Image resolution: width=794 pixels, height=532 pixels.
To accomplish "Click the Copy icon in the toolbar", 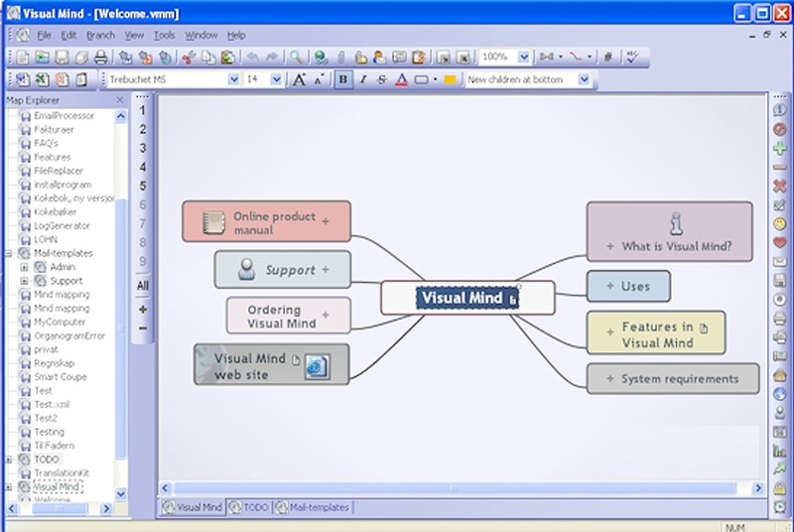I will (208, 58).
